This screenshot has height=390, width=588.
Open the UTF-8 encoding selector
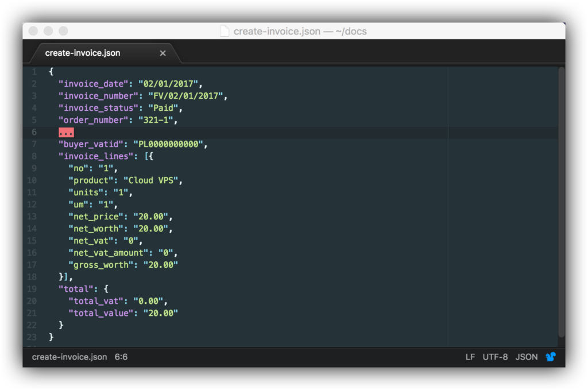495,357
